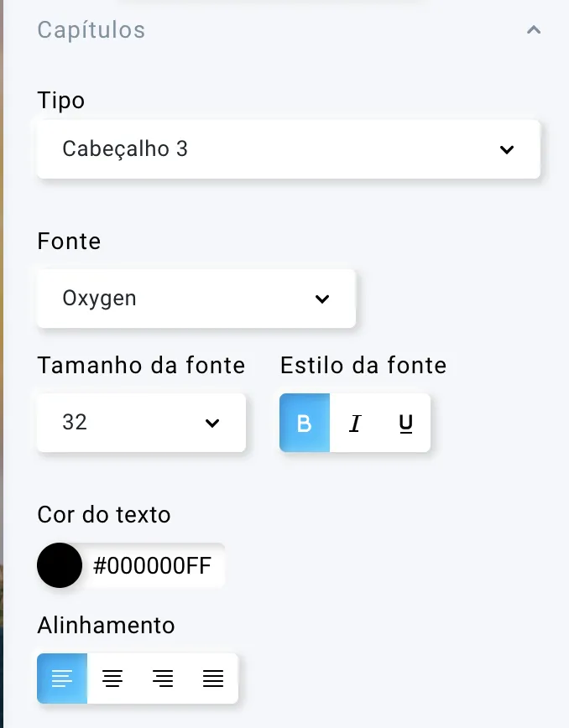Open the font size dropdown showing 32

141,423
